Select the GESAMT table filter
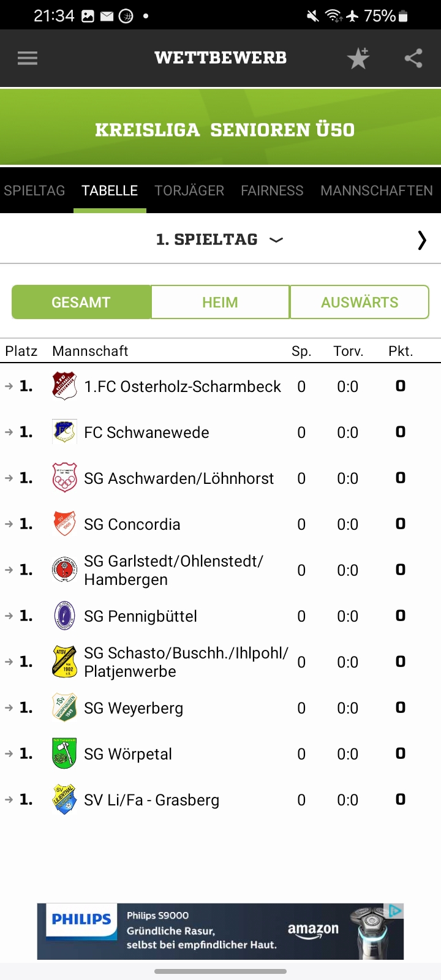This screenshot has width=441, height=980. [81, 302]
